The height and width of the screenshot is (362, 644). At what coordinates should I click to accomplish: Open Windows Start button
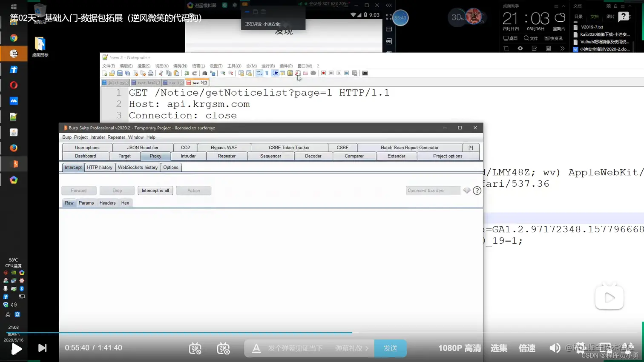(14, 7)
